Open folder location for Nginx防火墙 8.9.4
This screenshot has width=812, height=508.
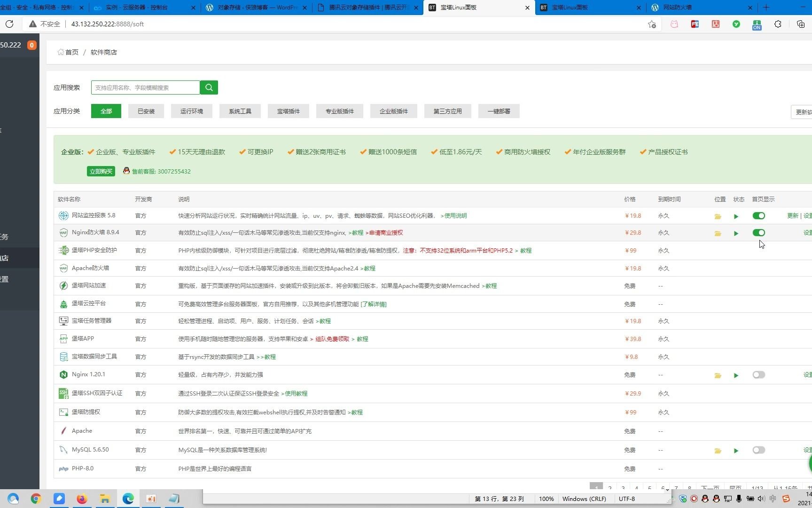[x=718, y=233]
